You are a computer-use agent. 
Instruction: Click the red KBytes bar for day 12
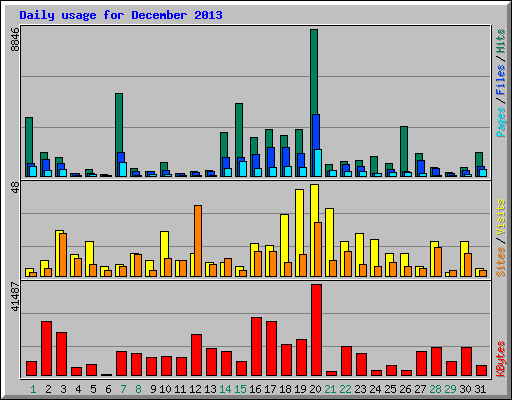[196, 355]
